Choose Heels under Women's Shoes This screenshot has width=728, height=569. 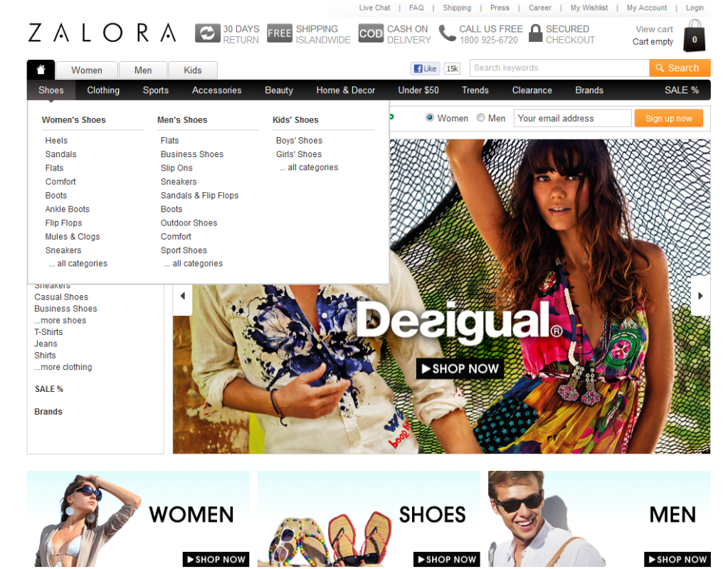tap(56, 140)
